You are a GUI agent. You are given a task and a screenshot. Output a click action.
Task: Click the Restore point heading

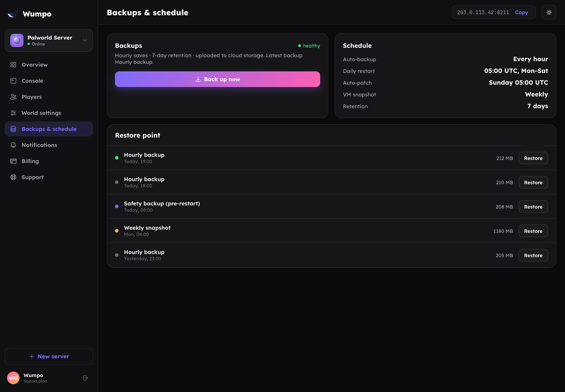click(138, 135)
